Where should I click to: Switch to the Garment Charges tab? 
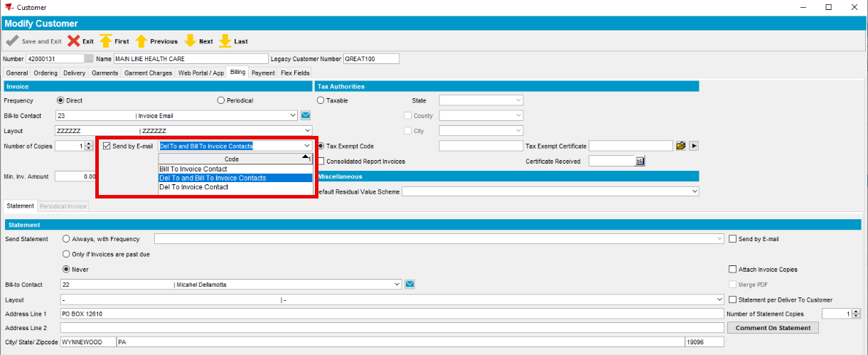pyautogui.click(x=148, y=73)
